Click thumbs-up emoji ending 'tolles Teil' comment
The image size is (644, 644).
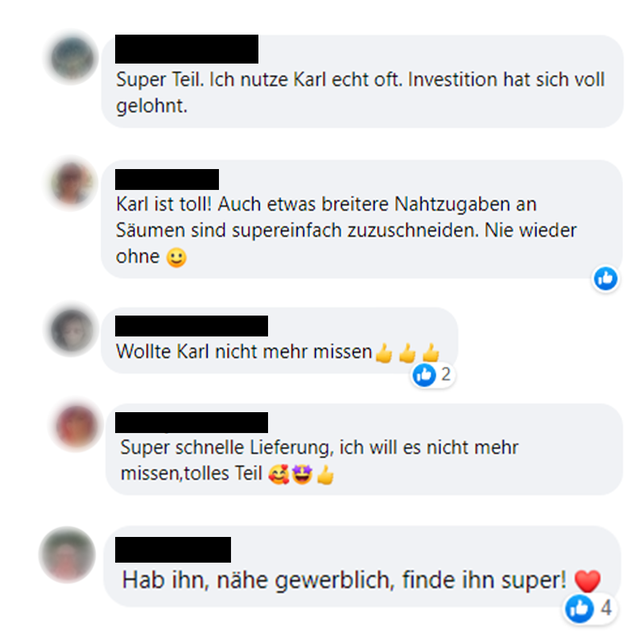(326, 475)
